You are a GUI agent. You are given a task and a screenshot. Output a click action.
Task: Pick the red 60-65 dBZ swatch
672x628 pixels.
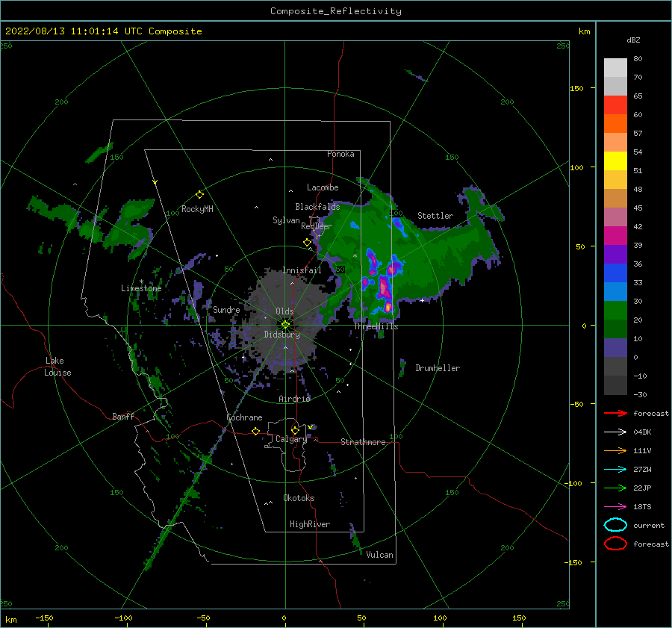(x=615, y=105)
